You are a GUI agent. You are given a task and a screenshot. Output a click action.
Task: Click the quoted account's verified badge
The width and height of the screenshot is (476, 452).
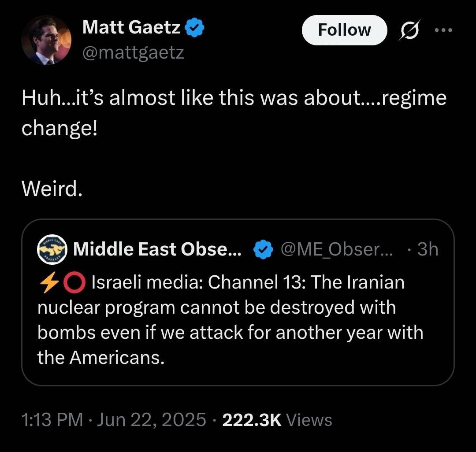(x=264, y=250)
